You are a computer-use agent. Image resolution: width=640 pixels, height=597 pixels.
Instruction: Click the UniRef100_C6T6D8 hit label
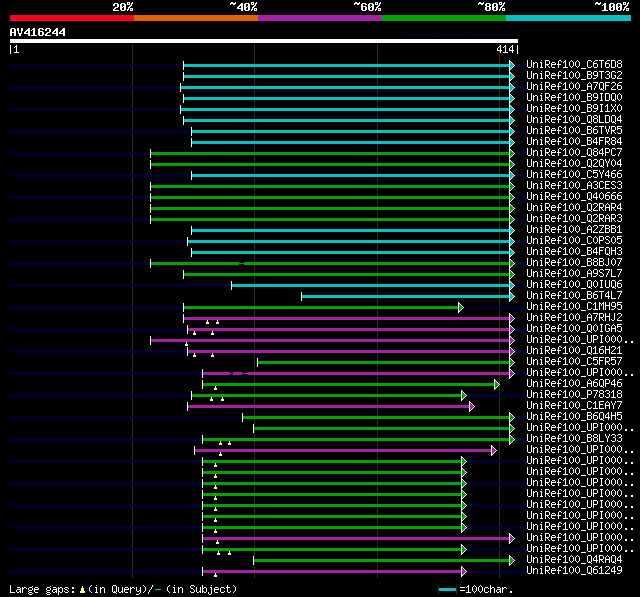click(x=574, y=64)
